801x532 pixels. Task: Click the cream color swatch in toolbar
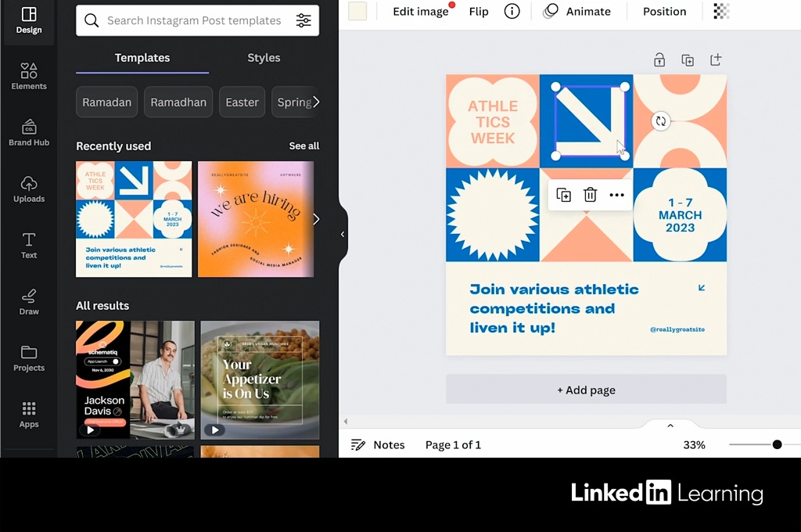(357, 11)
